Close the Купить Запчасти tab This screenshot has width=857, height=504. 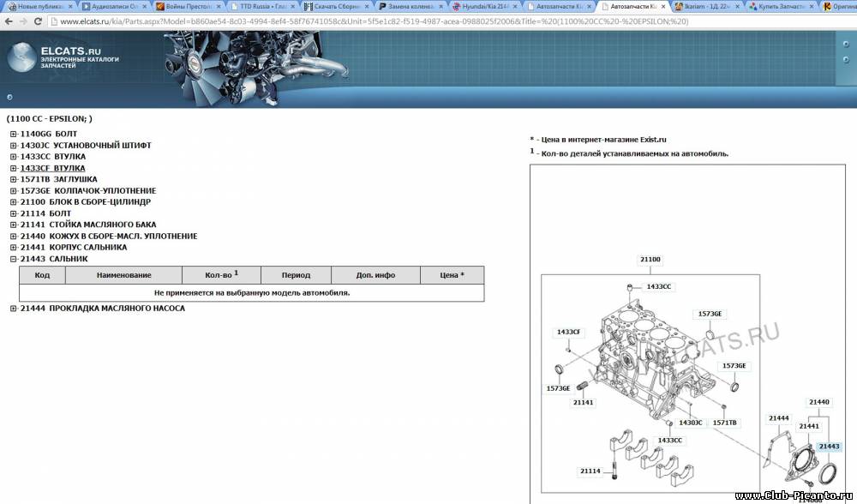(x=812, y=7)
